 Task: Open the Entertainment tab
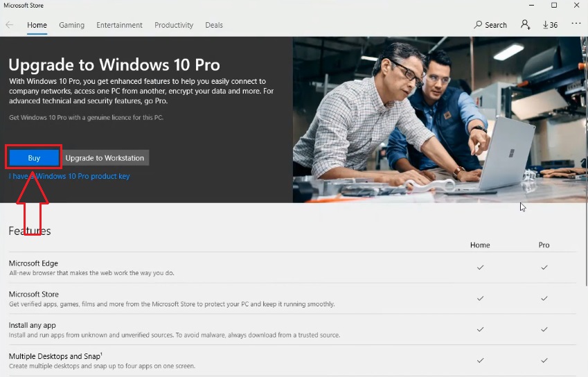[x=119, y=25]
